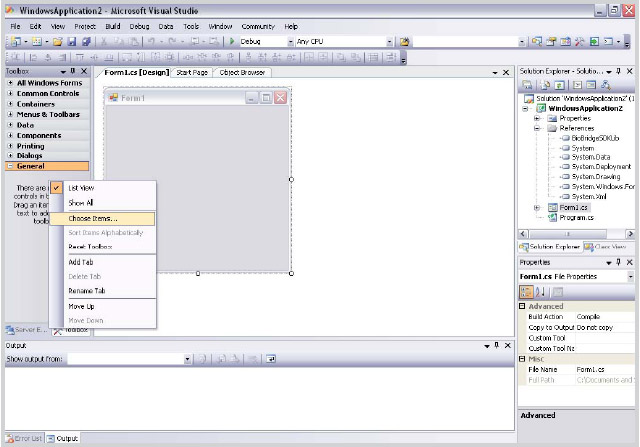Viewport: 640px width, 447px height.
Task: Collapse the General toolbox group
Action: pos(11,166)
